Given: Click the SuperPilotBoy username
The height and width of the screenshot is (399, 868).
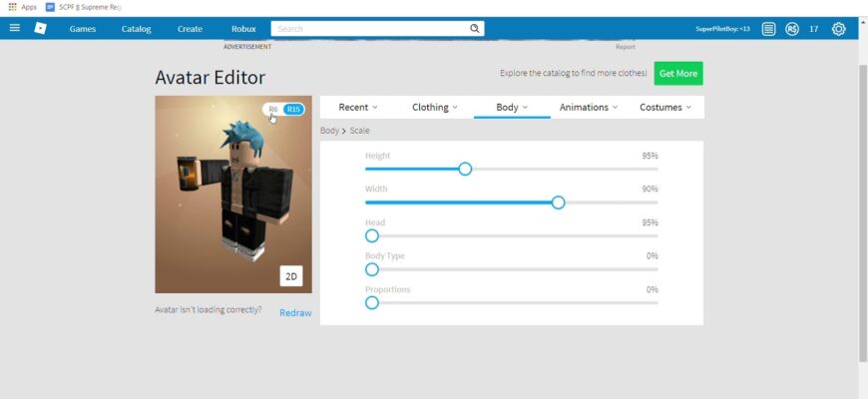Looking at the screenshot, I should (722, 29).
